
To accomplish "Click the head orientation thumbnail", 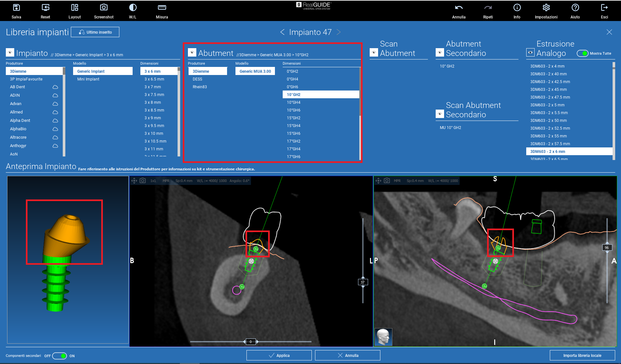I will [x=383, y=337].
